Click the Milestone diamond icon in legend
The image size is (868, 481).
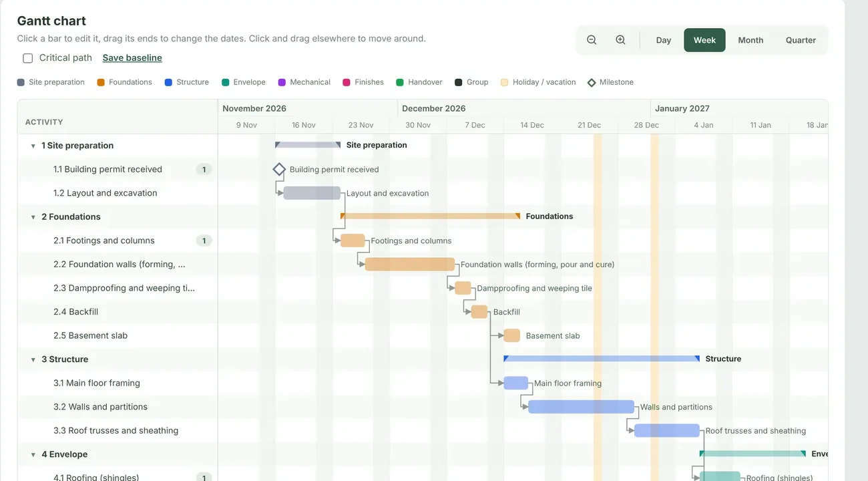point(592,82)
